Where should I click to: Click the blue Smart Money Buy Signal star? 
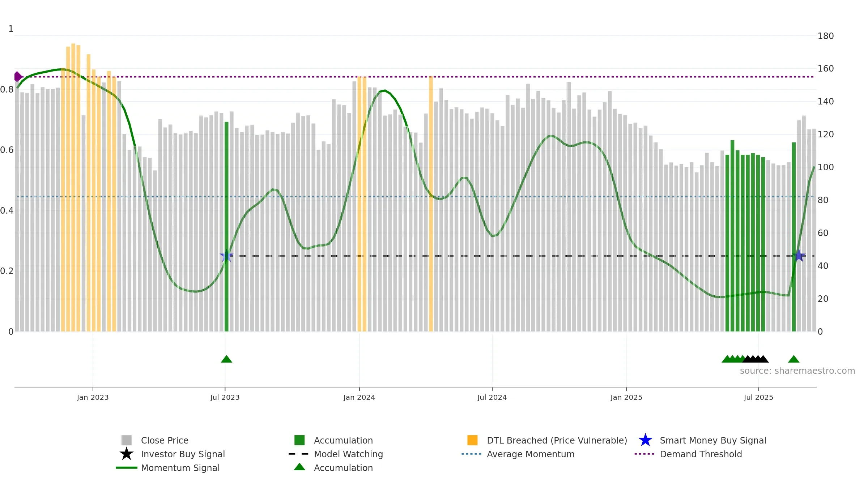pyautogui.click(x=645, y=440)
